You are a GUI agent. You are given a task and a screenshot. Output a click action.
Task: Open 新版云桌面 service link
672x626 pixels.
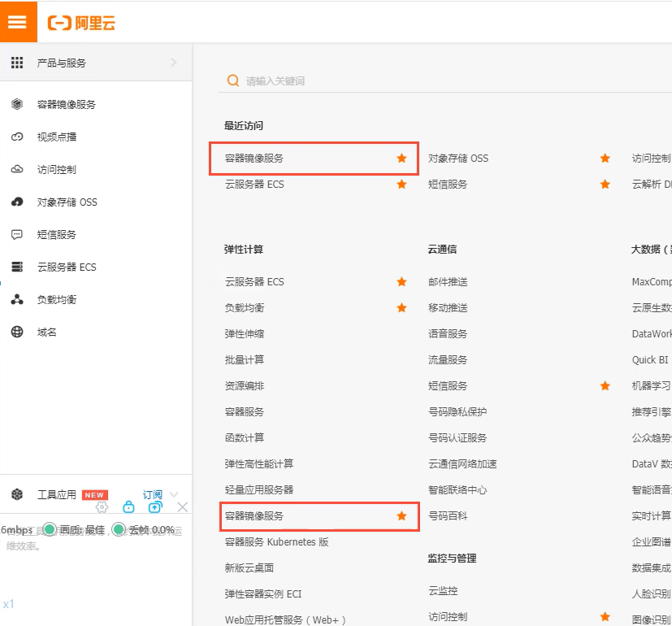(x=249, y=567)
